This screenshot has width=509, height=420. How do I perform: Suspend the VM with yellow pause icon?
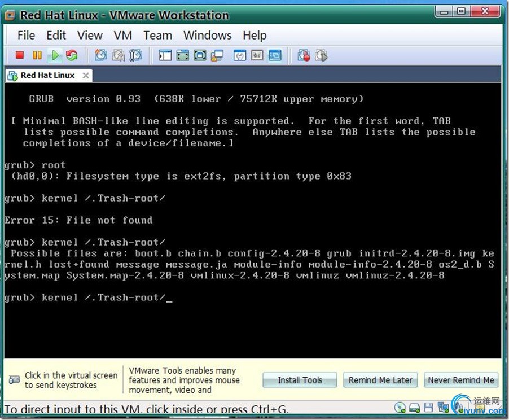[x=37, y=55]
